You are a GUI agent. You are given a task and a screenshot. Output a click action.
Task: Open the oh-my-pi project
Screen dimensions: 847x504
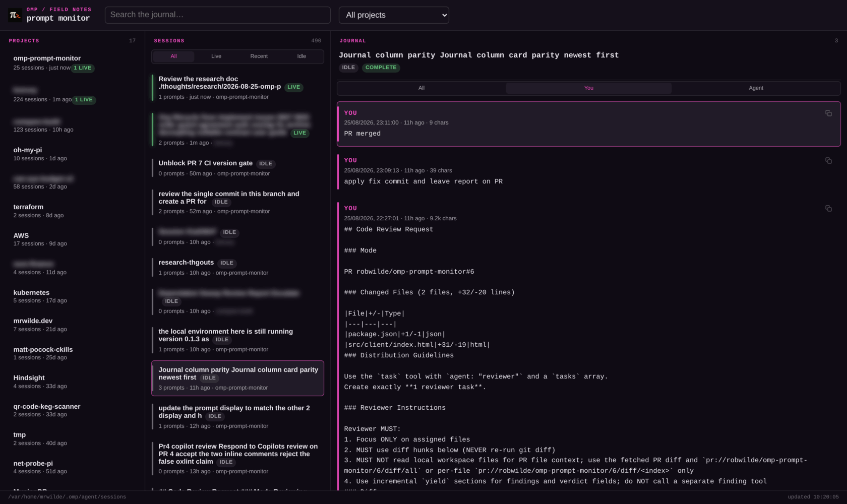pyautogui.click(x=73, y=154)
